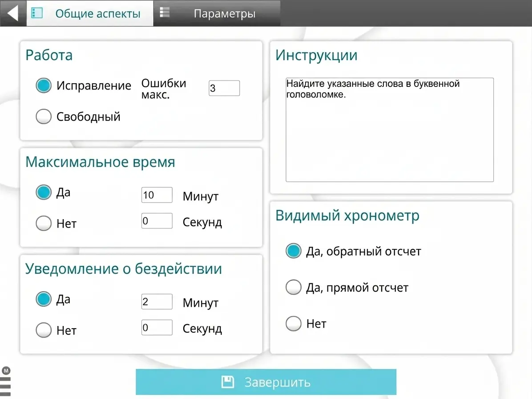Viewport: 532px width, 399px height.
Task: Click the Инструкции heading
Action: (316, 55)
